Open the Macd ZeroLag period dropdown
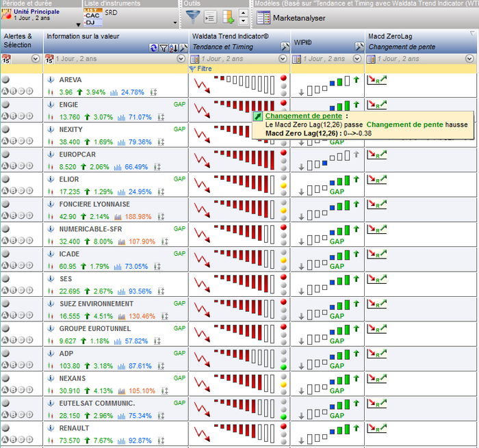Screen dimensions: 479x448 469,59
